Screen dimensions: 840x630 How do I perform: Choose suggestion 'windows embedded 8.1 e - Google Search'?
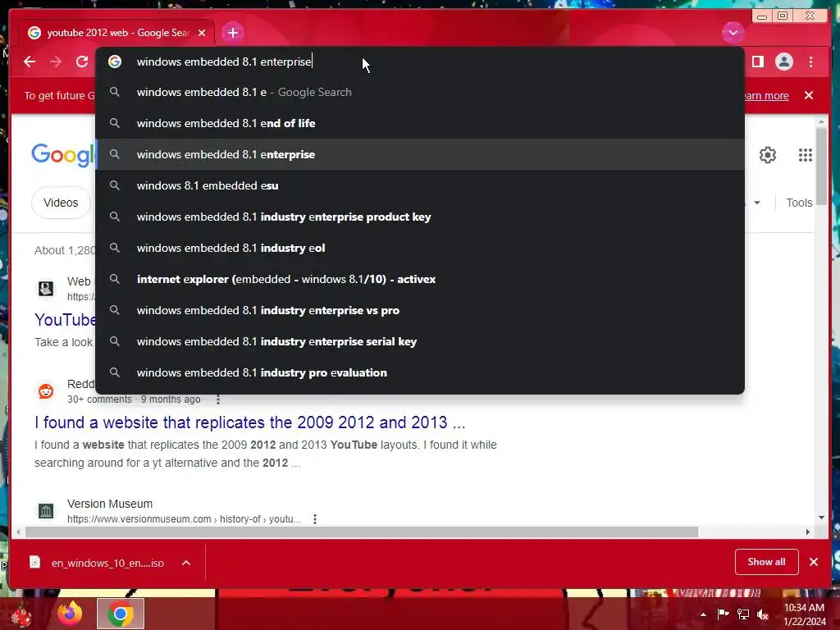[x=420, y=92]
